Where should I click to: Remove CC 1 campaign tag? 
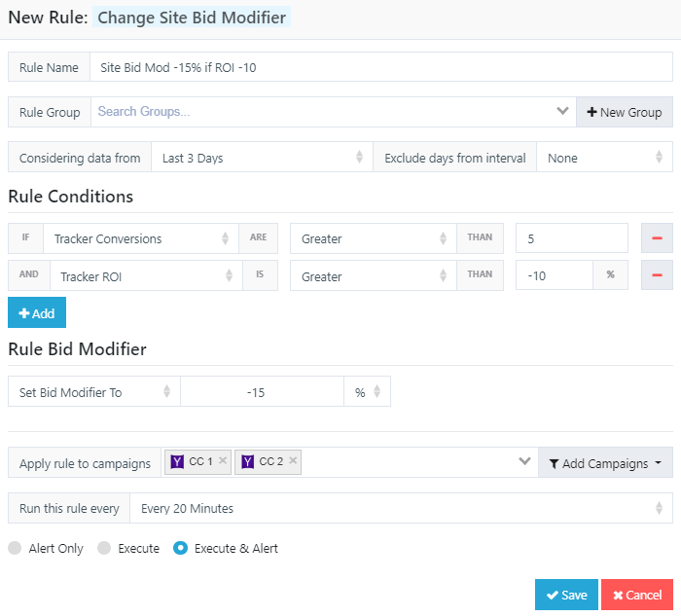(223, 460)
